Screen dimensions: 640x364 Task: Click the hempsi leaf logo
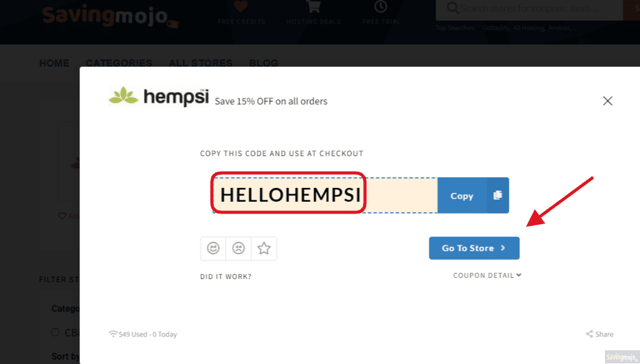123,96
